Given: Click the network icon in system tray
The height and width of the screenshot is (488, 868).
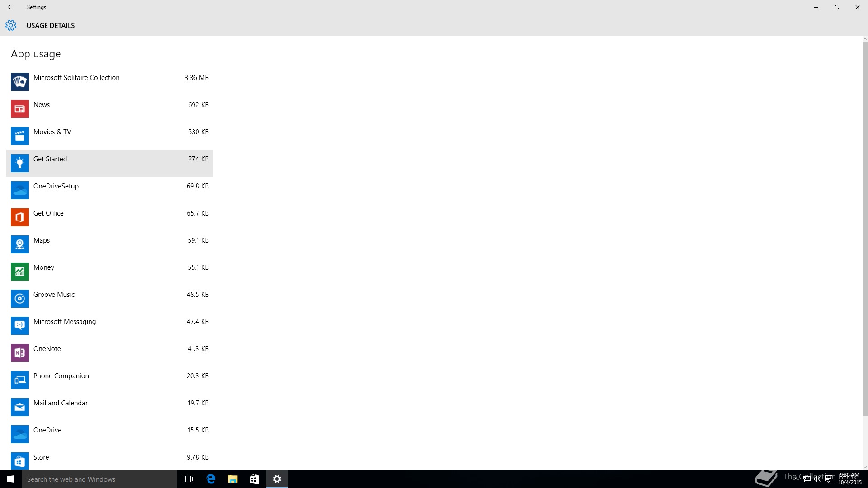Looking at the screenshot, I should pyautogui.click(x=807, y=479).
